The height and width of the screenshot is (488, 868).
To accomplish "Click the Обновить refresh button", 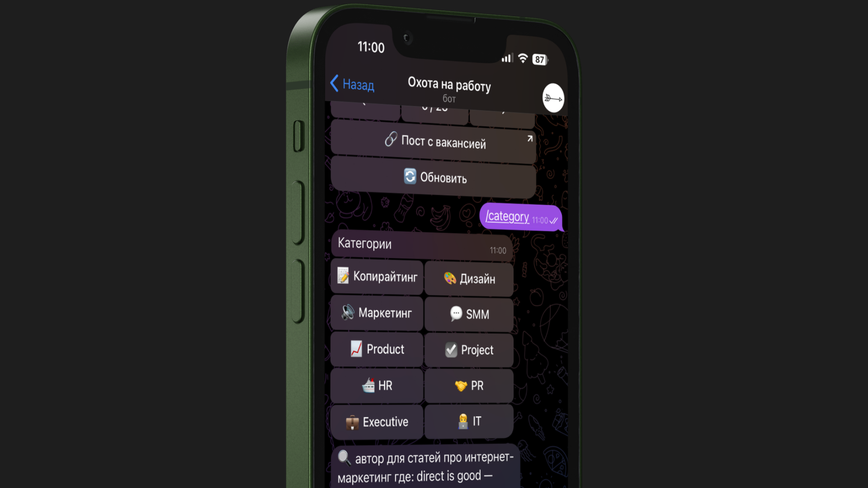I will coord(434,177).
